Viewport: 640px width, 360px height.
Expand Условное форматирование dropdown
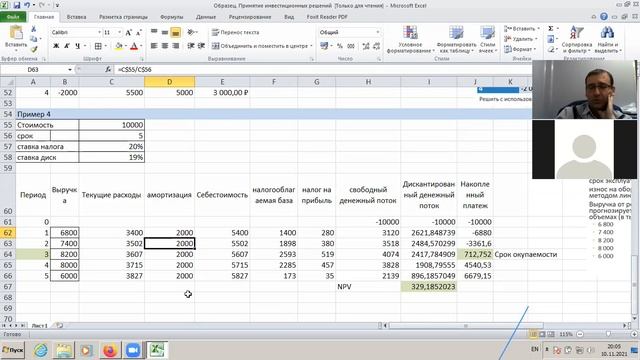410,40
